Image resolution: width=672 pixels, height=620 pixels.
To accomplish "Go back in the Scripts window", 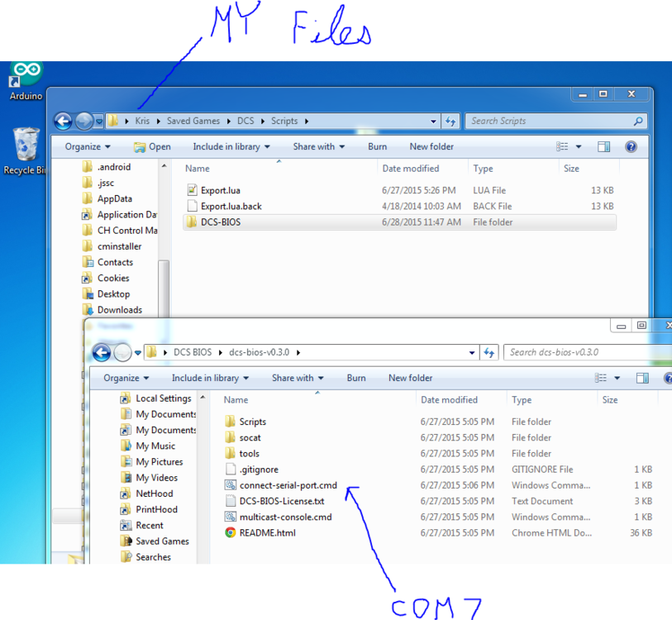I will click(x=63, y=122).
